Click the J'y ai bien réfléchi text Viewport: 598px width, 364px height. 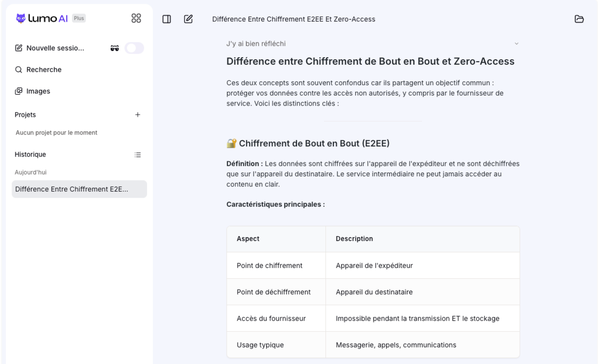tap(256, 44)
